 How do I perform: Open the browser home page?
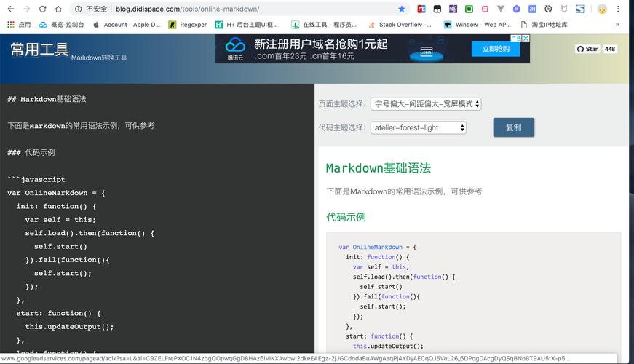pos(59,9)
